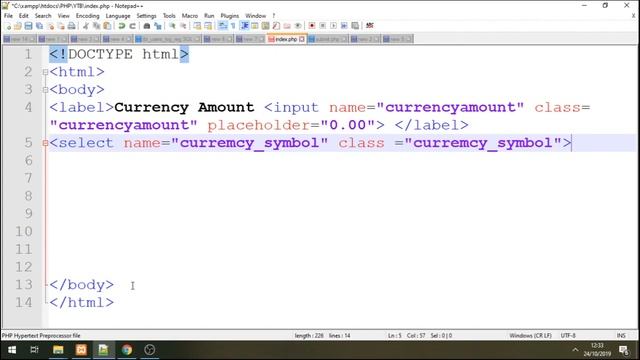Screen dimensions: 640x360
Task: Toggle file Monitoring eye icon
Action: 298,26
